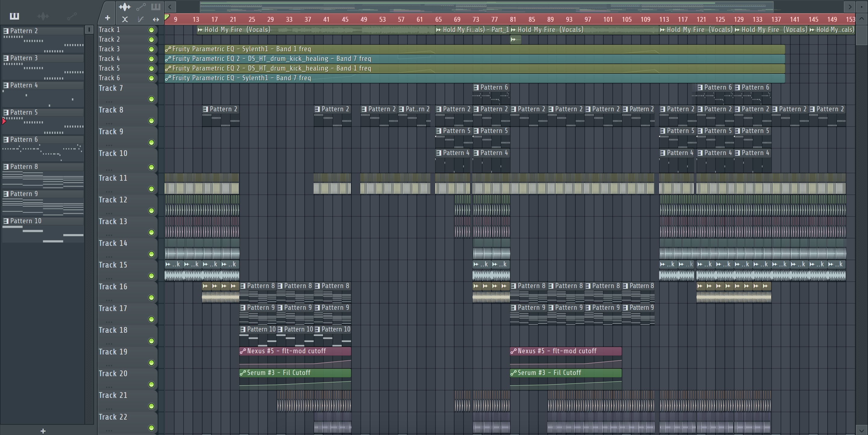Click the plus button above Track 1
Viewport: 868px width, 435px height.
point(108,18)
